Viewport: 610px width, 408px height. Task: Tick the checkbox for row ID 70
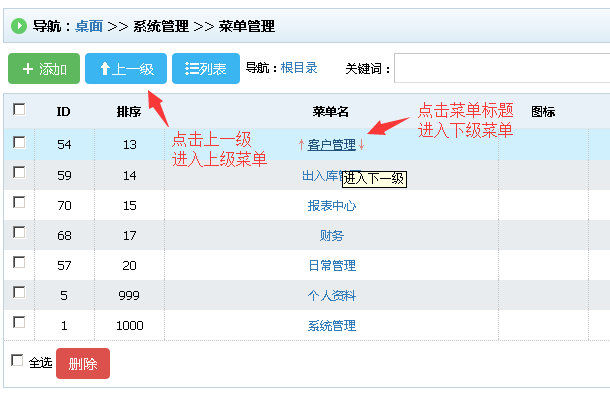[x=19, y=203]
